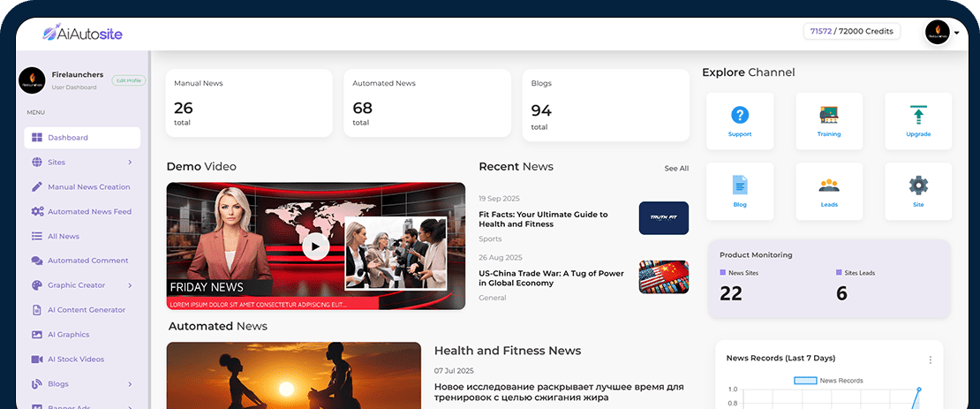Expand the Blogs submenu in sidebar
980x409 pixels.
pos(130,384)
